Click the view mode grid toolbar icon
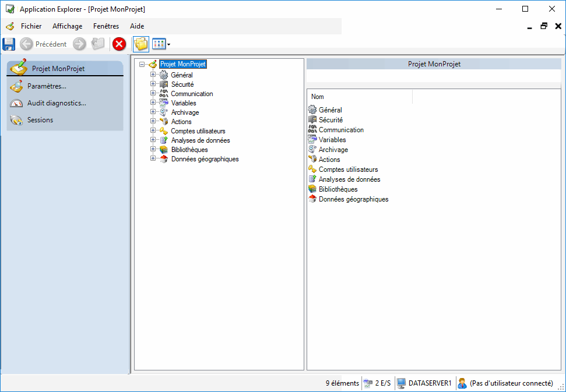This screenshot has height=392, width=566. click(159, 44)
